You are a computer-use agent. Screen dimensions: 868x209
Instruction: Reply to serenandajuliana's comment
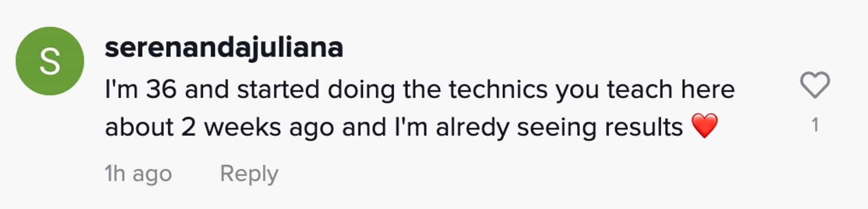pos(249,174)
